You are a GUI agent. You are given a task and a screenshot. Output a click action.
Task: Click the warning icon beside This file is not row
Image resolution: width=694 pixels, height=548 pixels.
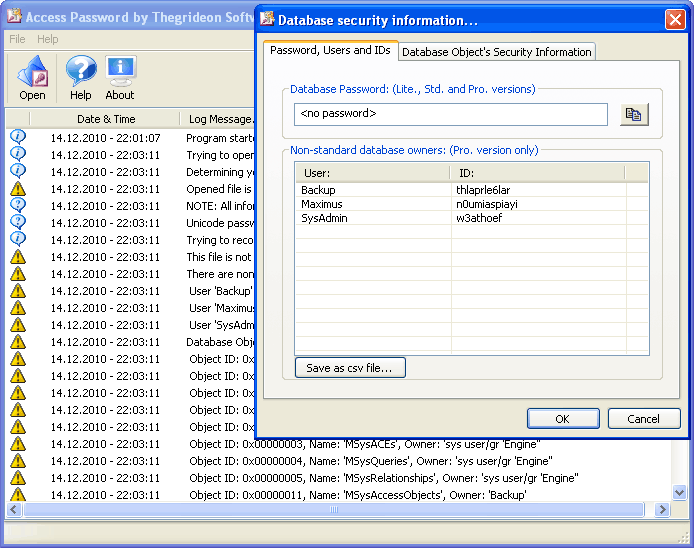[18, 257]
